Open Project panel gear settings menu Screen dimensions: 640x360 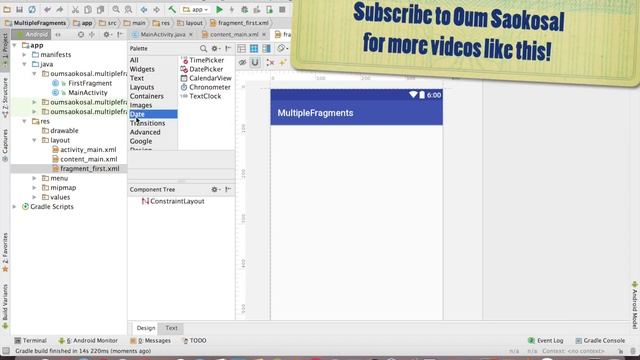[107, 35]
